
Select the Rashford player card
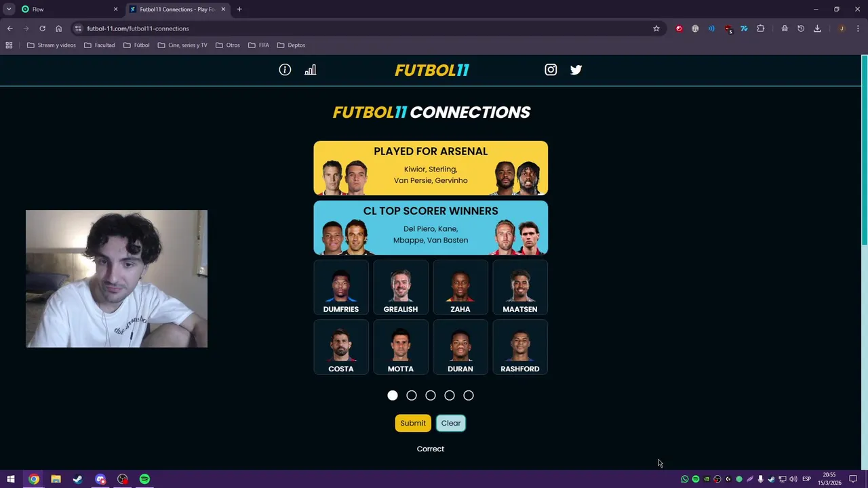tap(520, 347)
